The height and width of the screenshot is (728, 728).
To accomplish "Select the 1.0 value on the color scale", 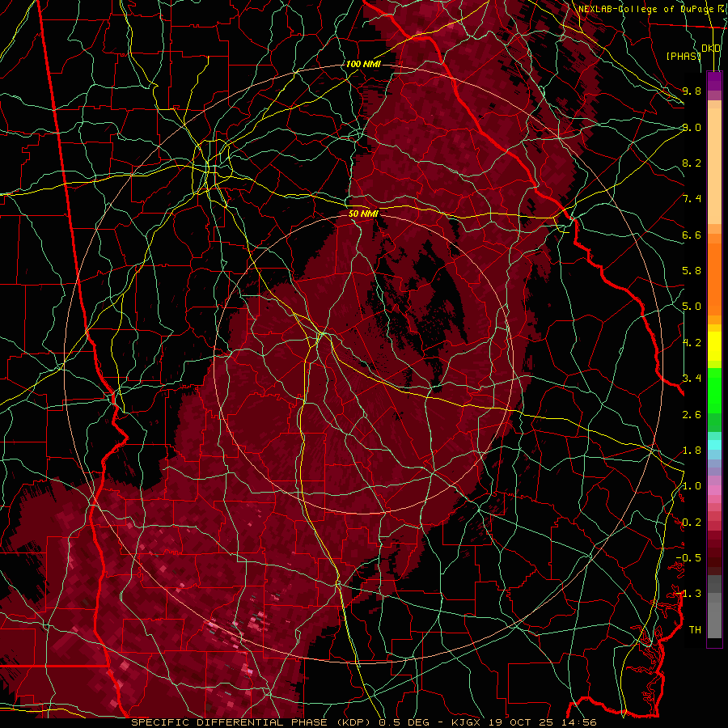I will 692,486.
